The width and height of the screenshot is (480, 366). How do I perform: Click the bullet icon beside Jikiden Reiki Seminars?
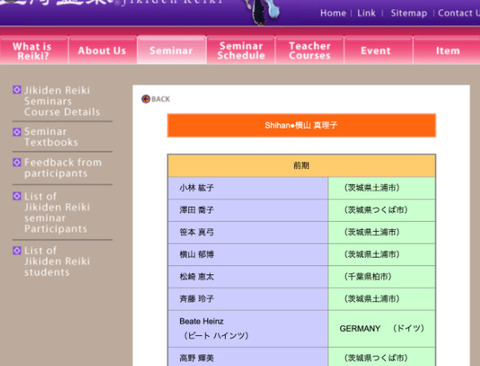coord(17,90)
